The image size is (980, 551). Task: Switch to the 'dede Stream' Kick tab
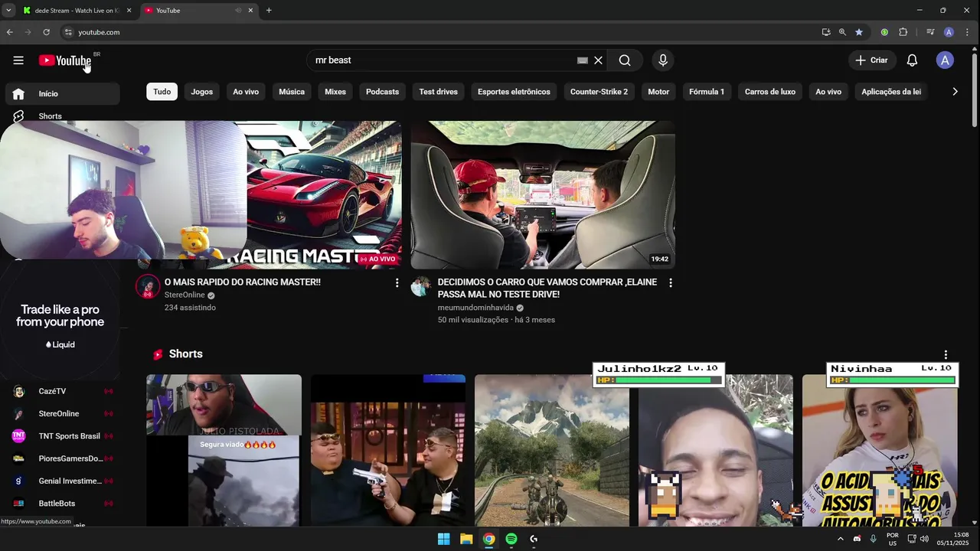[75, 11]
